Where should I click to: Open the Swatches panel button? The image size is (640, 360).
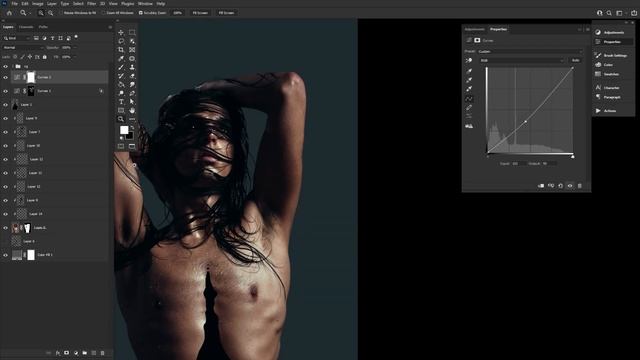click(607, 74)
